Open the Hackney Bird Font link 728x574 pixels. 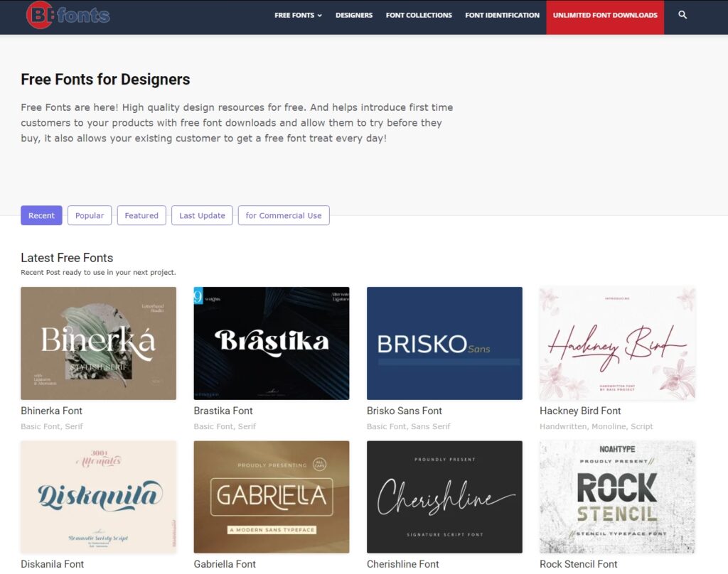coord(580,411)
